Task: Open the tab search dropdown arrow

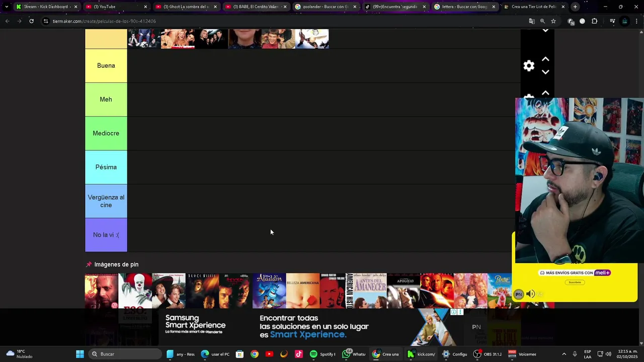Action: [6, 7]
